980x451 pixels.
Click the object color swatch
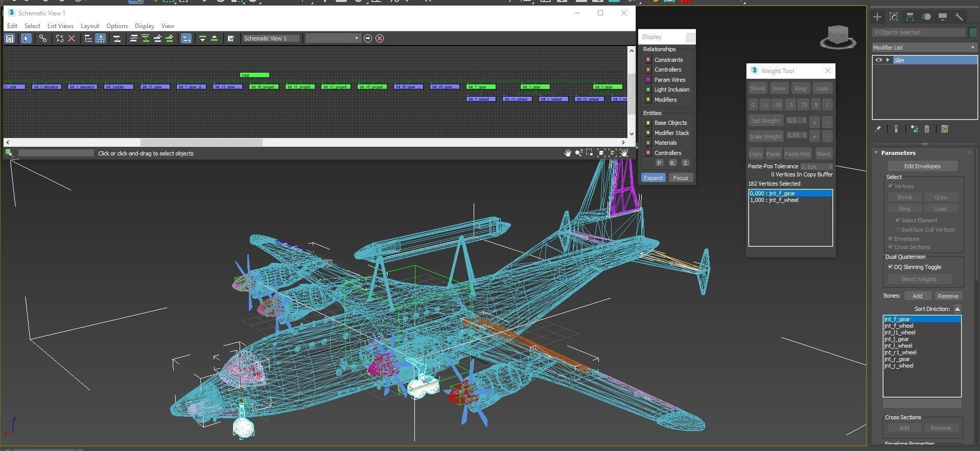click(x=973, y=32)
